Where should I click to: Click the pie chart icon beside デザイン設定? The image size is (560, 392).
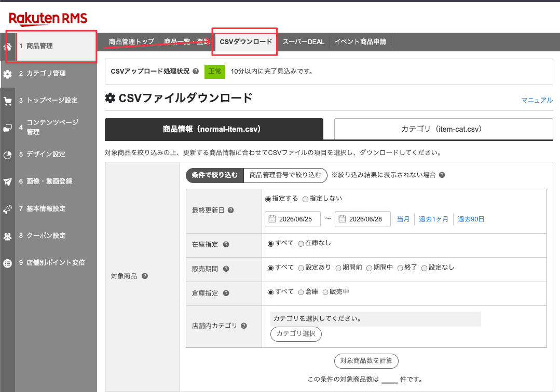[x=7, y=155]
